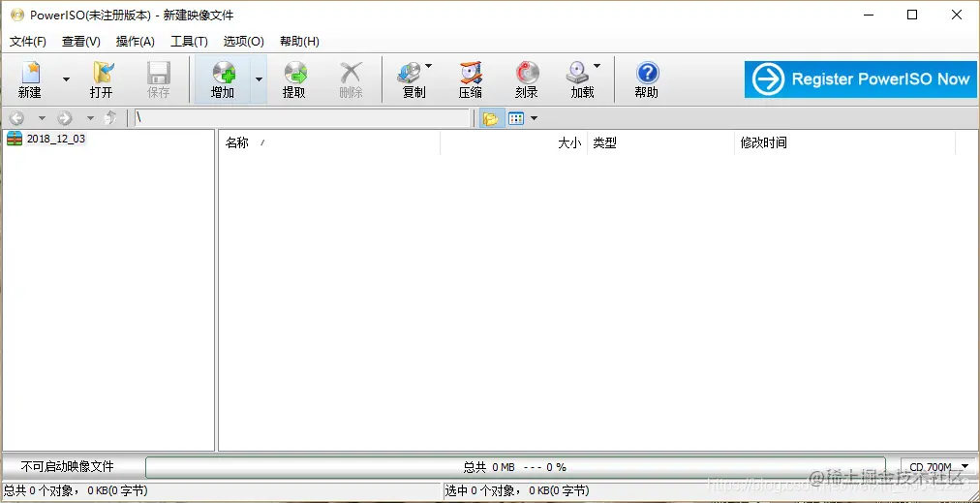The height and width of the screenshot is (503, 980).
Task: Click the Back navigation arrow icon
Action: click(x=16, y=117)
